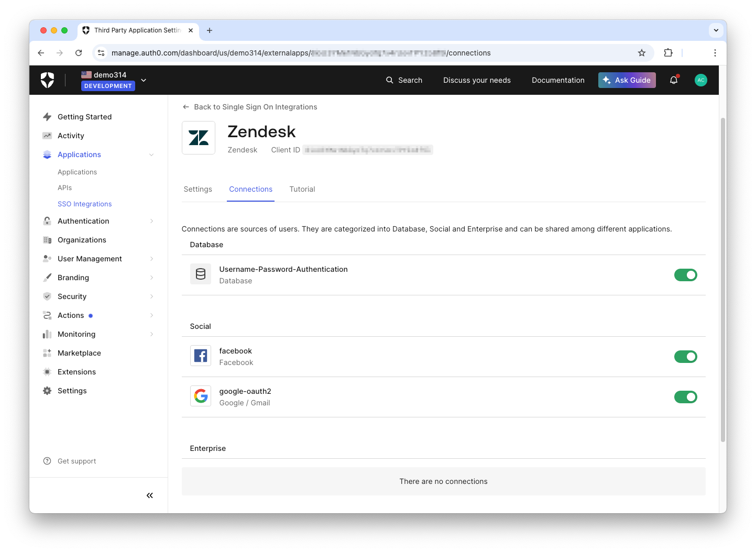Go back to Single Sign On Integrations
Screen dimensions: 756x552
point(250,107)
